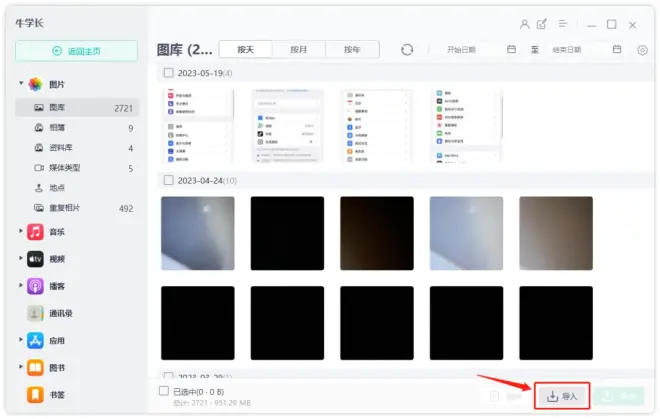The width and height of the screenshot is (660, 419).
Task: Switch to the 按天 by-day tab
Action: point(245,50)
